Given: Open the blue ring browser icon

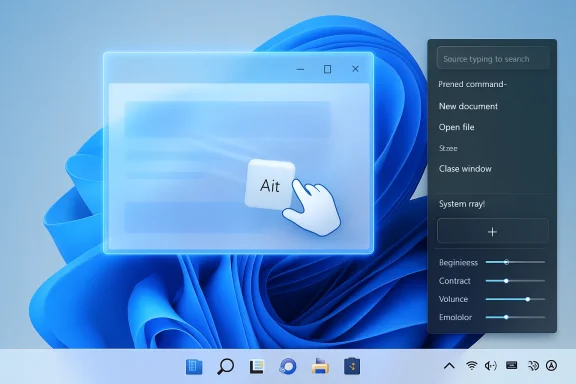Looking at the screenshot, I should pos(288,367).
